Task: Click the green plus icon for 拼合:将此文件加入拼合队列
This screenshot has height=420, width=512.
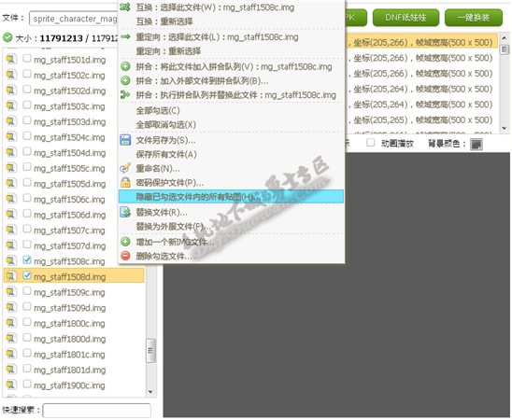Action: point(125,66)
